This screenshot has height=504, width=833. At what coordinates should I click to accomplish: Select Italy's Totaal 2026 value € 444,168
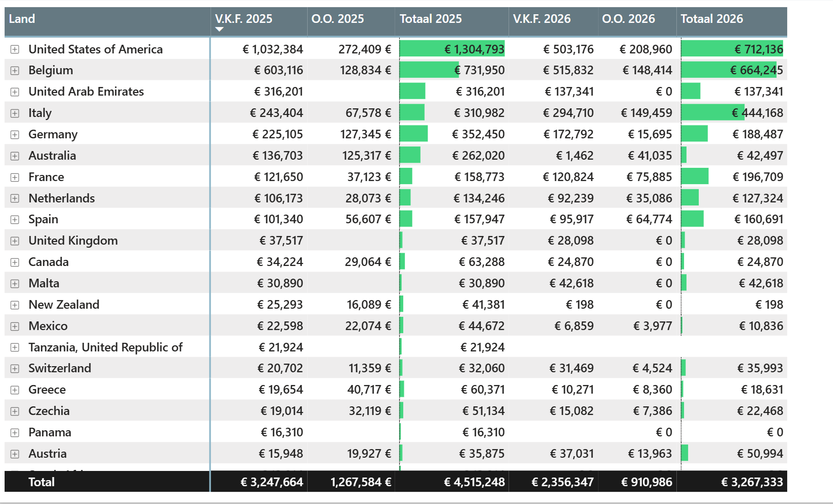[758, 113]
